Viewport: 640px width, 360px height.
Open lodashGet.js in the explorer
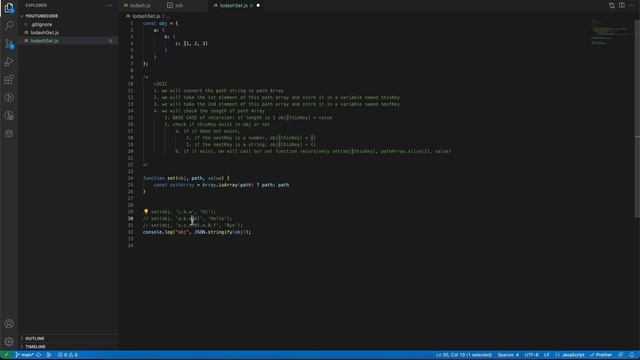pyautogui.click(x=44, y=33)
